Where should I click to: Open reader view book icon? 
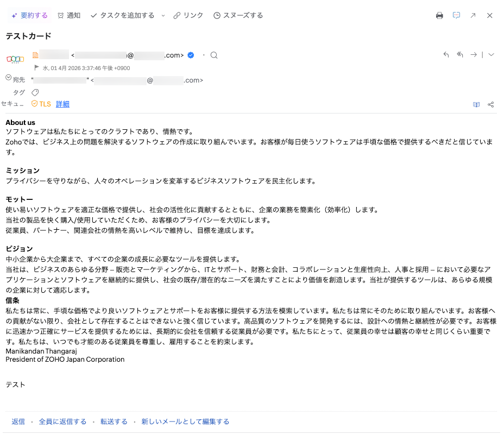click(476, 104)
